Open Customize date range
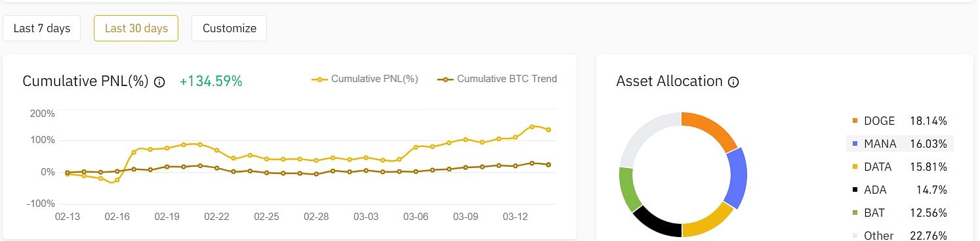Viewport: 980px width, 241px height. point(230,28)
